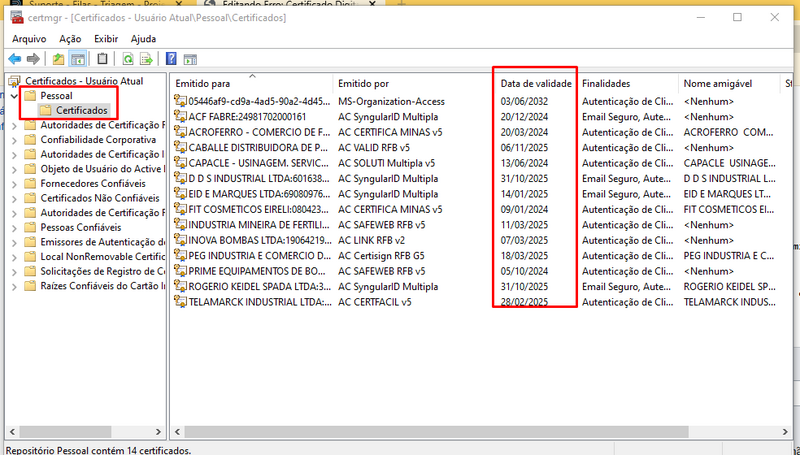Click certificate icon of ACF FABRE row
The image size is (800, 455).
click(x=181, y=116)
